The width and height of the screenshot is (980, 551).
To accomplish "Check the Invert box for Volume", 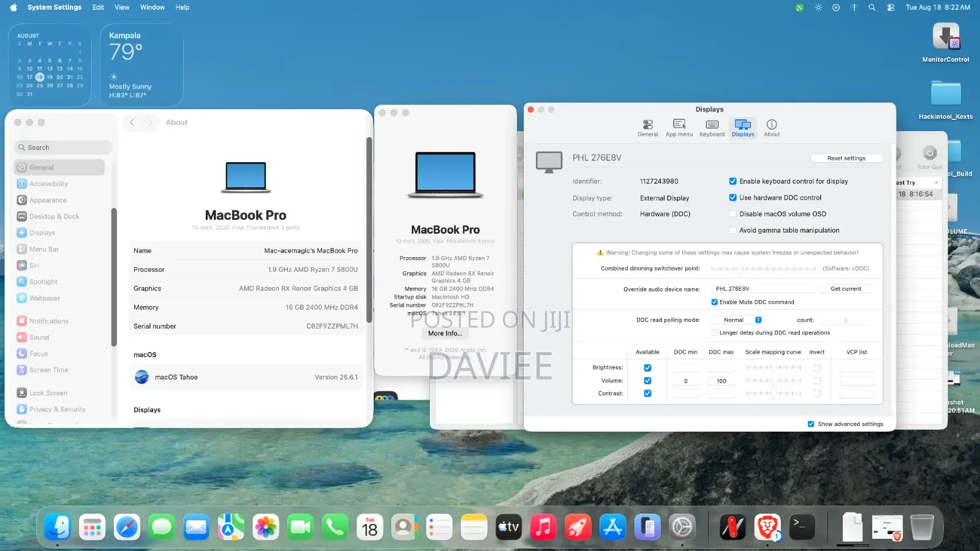I will [816, 381].
